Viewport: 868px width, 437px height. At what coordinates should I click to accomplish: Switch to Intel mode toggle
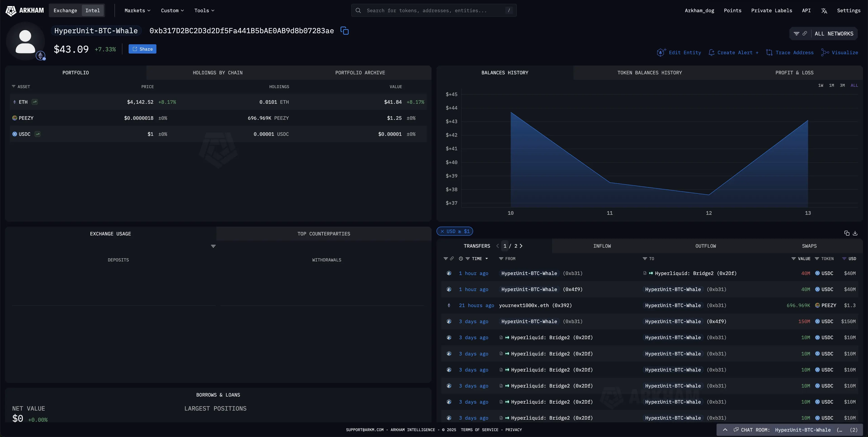click(x=92, y=10)
